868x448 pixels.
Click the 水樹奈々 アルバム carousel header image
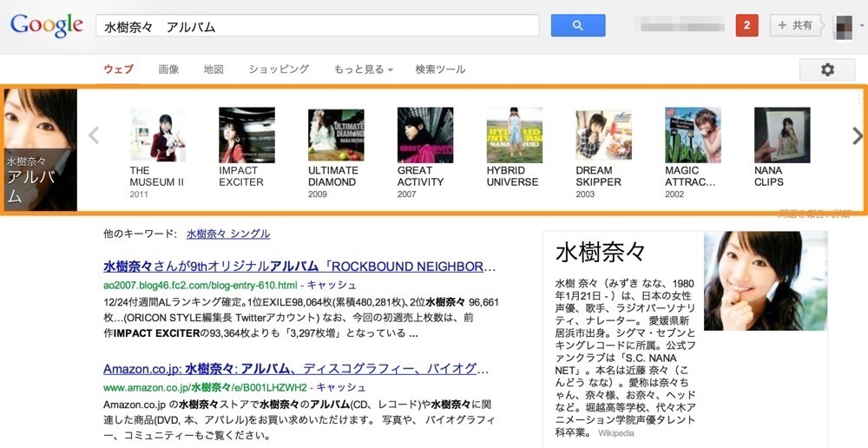click(x=41, y=149)
